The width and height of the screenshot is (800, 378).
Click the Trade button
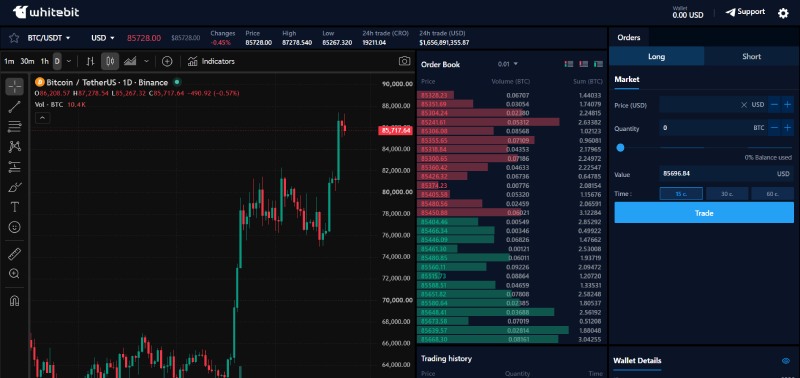(x=704, y=213)
